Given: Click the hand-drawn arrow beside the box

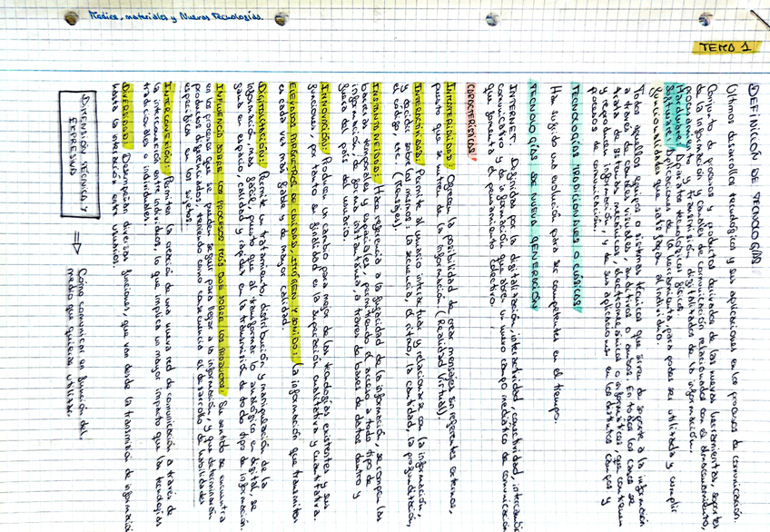Looking at the screenshot, I should pos(75,242).
